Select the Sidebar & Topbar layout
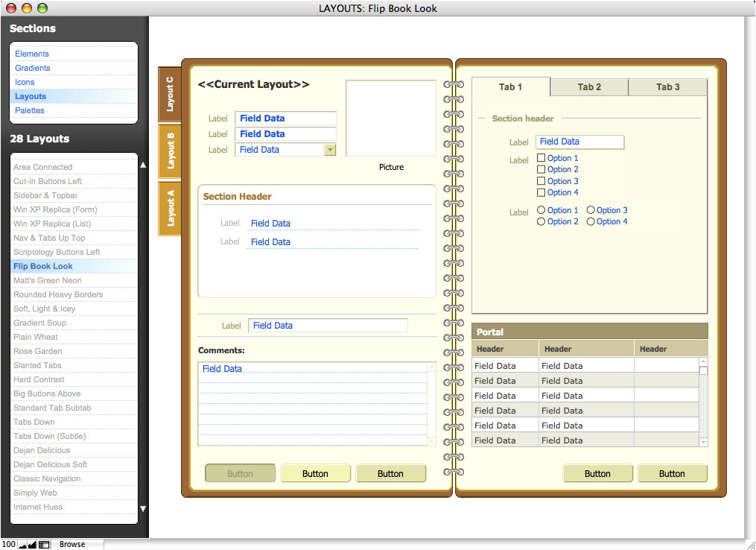 [x=74, y=195]
